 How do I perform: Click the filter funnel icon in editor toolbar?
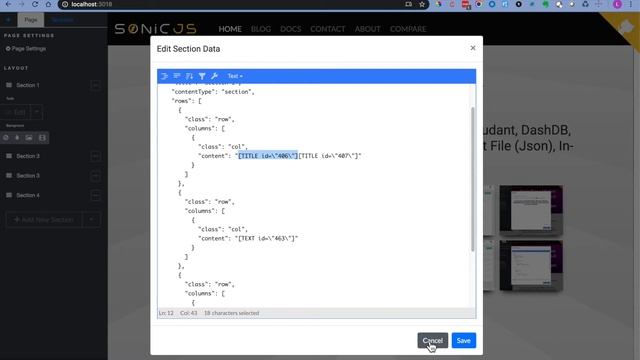[x=202, y=76]
